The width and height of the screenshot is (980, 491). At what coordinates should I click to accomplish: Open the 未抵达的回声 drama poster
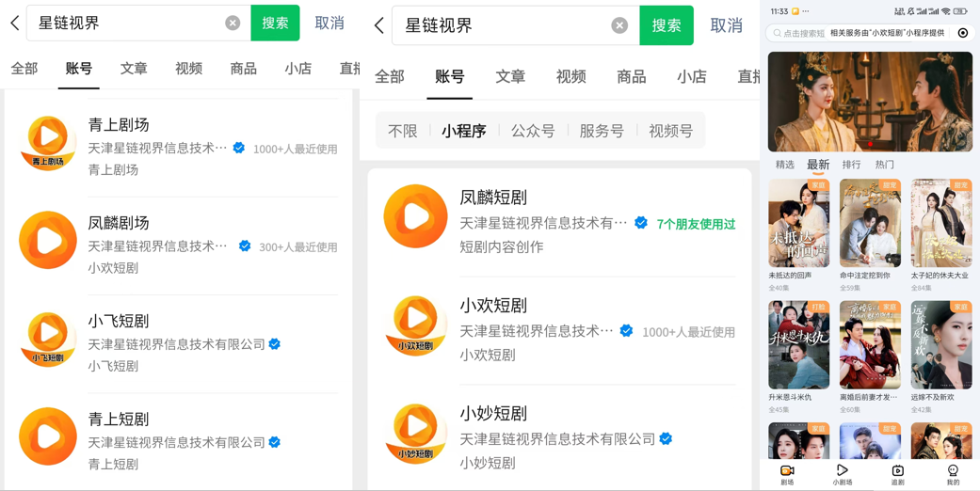(x=798, y=224)
